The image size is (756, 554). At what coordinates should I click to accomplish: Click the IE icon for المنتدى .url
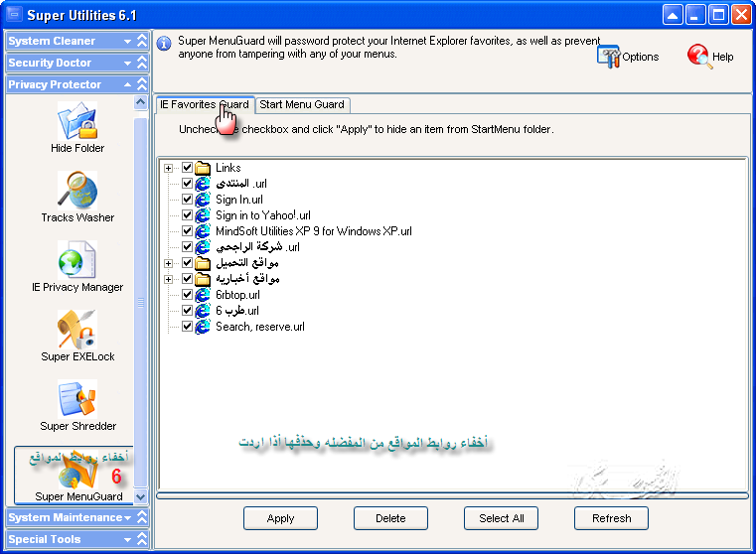tap(203, 184)
